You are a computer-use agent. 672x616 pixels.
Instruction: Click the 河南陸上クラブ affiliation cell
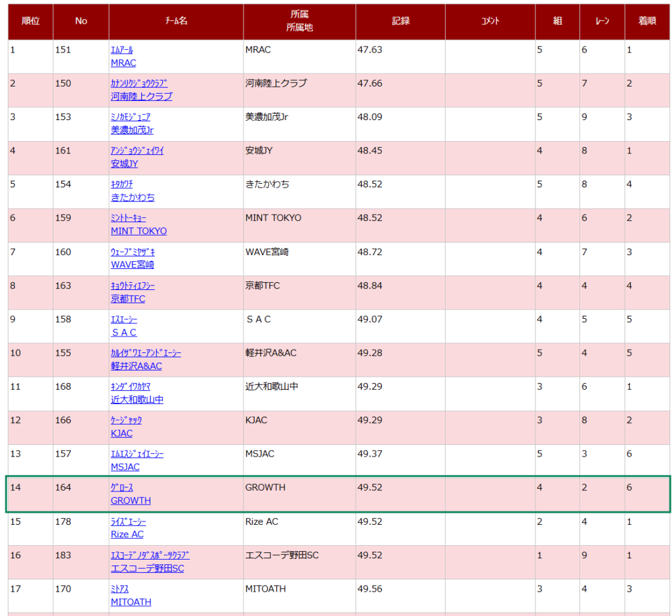(x=299, y=91)
